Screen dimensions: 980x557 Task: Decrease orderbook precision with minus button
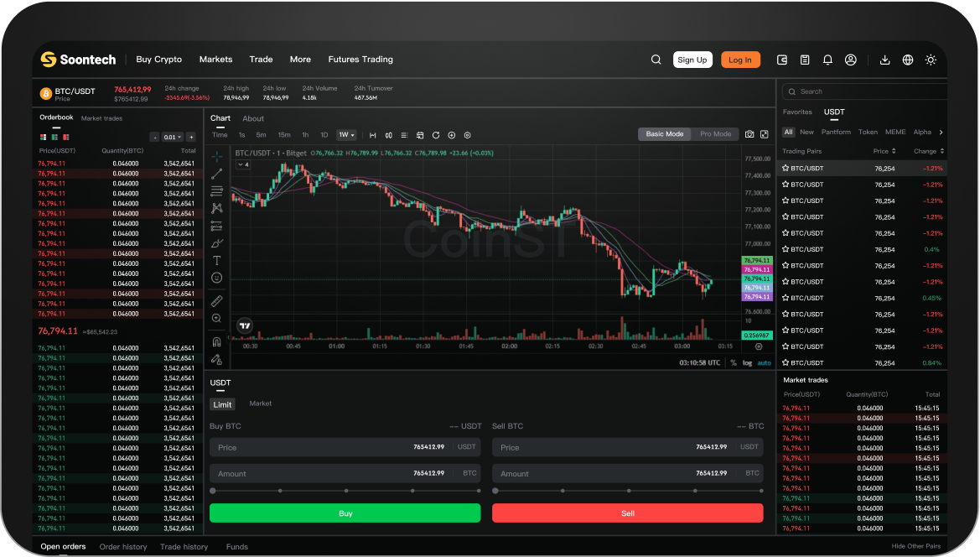pos(154,137)
